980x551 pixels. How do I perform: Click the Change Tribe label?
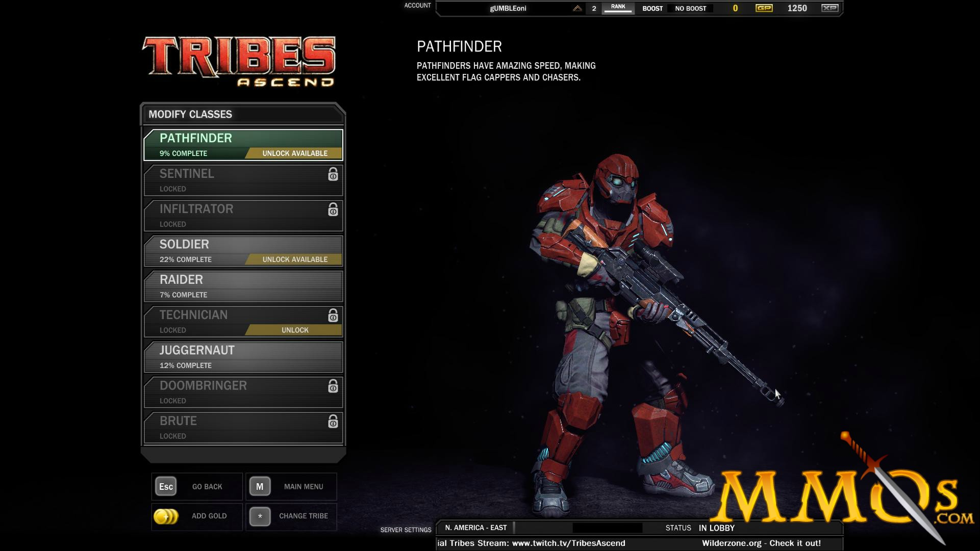pyautogui.click(x=304, y=516)
